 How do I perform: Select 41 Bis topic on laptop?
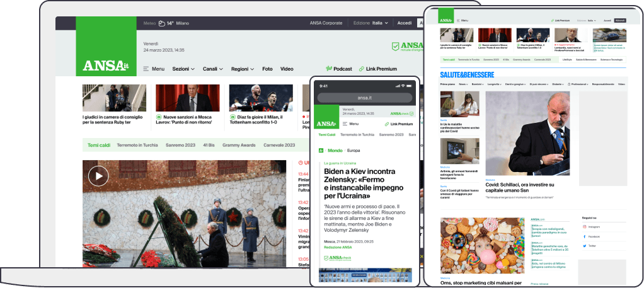tap(209, 145)
